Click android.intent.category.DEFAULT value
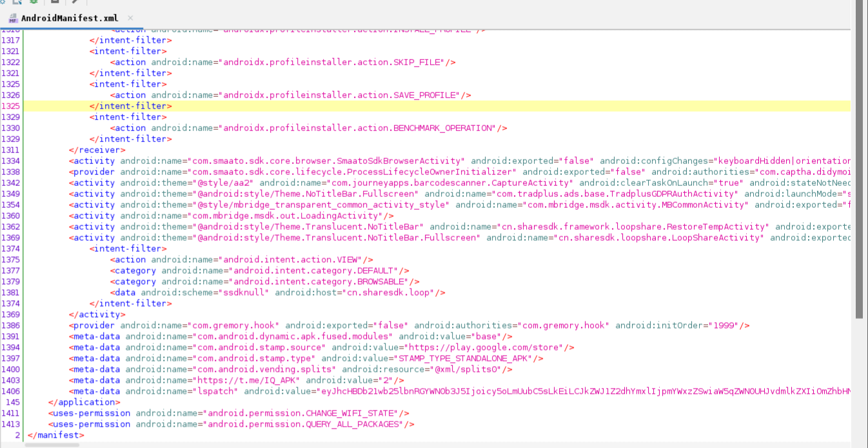 pos(313,270)
